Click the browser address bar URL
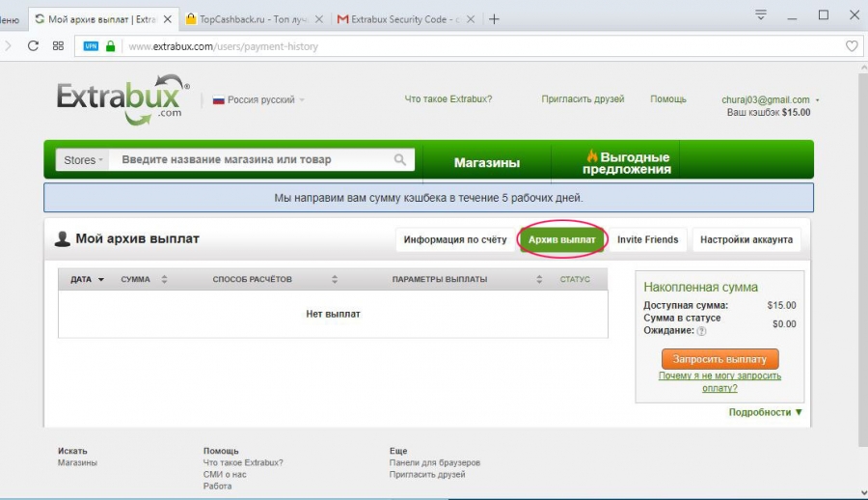 [x=223, y=46]
